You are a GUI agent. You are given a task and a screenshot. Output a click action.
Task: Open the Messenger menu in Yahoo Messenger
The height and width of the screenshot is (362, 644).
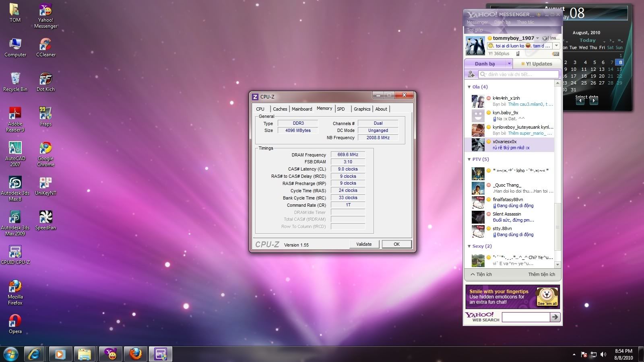[477, 22]
